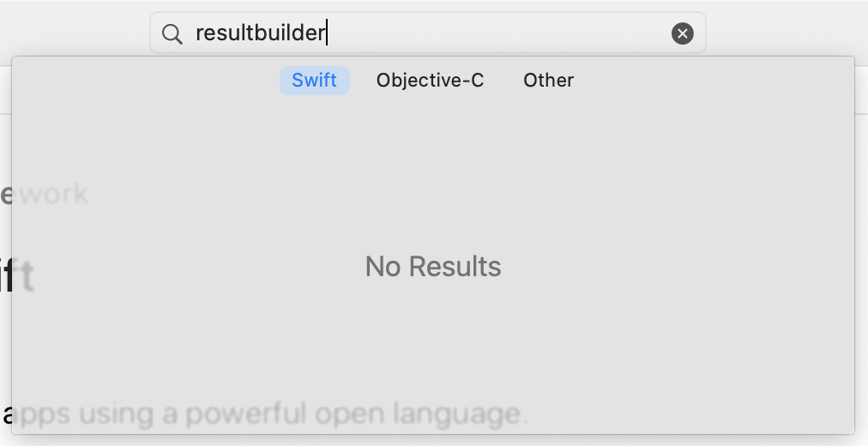Show results under the Other filter
This screenshot has width=868, height=446.
coord(548,81)
